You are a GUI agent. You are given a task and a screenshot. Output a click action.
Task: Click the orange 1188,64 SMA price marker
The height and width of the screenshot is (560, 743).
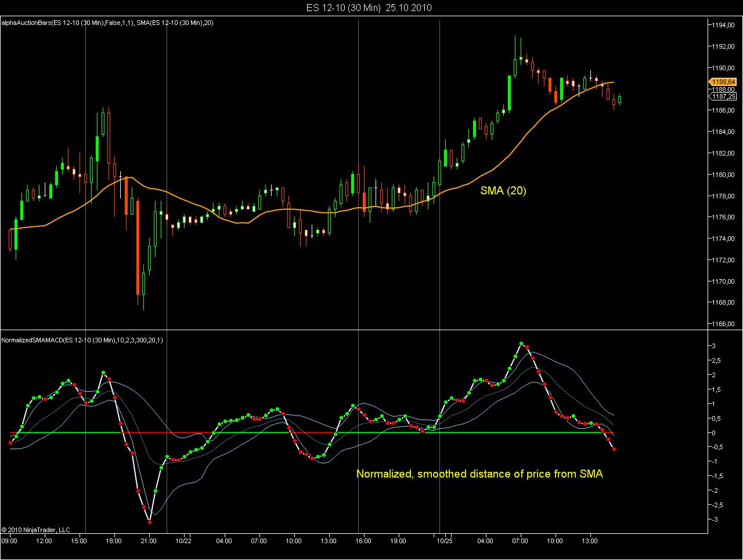[723, 82]
